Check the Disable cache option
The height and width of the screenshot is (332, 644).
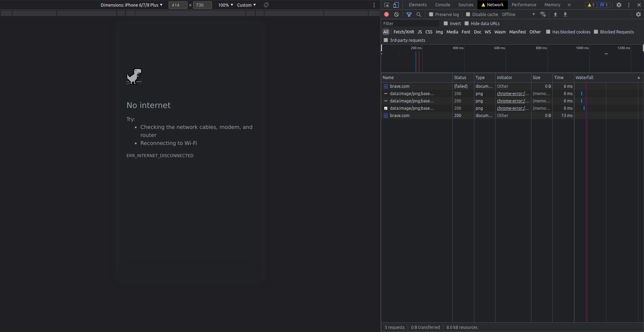tap(468, 14)
